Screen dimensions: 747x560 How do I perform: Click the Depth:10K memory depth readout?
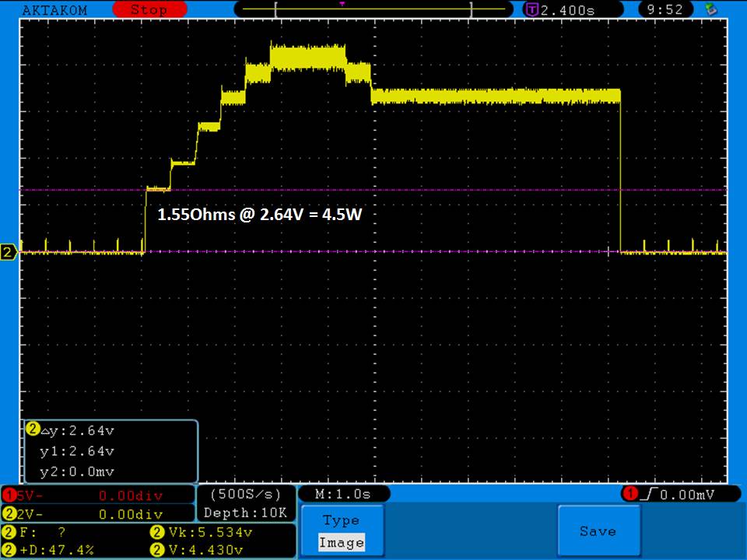[x=245, y=513]
